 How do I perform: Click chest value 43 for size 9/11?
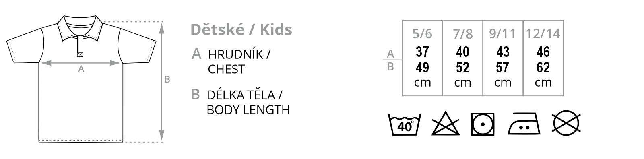(503, 52)
